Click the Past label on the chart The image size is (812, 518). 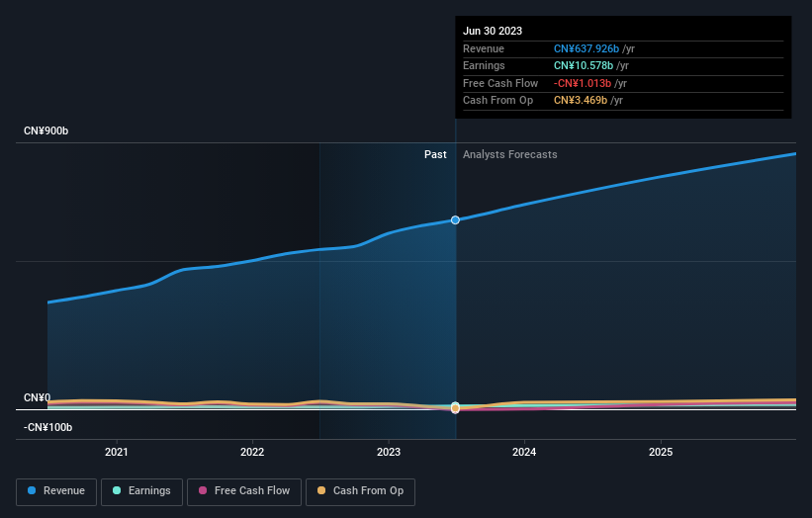click(435, 155)
